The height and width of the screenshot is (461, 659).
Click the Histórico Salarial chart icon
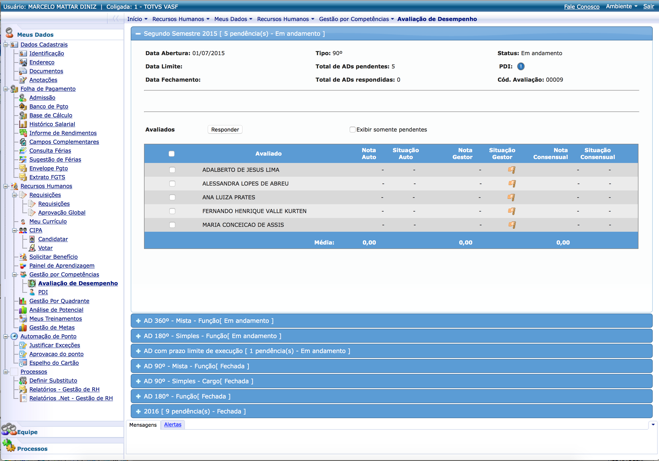click(x=23, y=124)
